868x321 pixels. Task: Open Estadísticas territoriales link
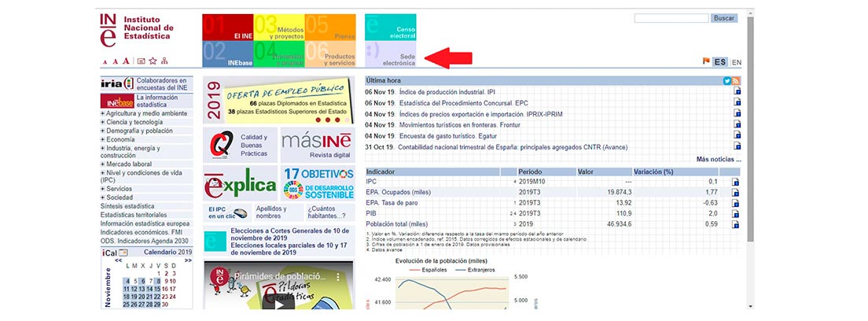[134, 215]
